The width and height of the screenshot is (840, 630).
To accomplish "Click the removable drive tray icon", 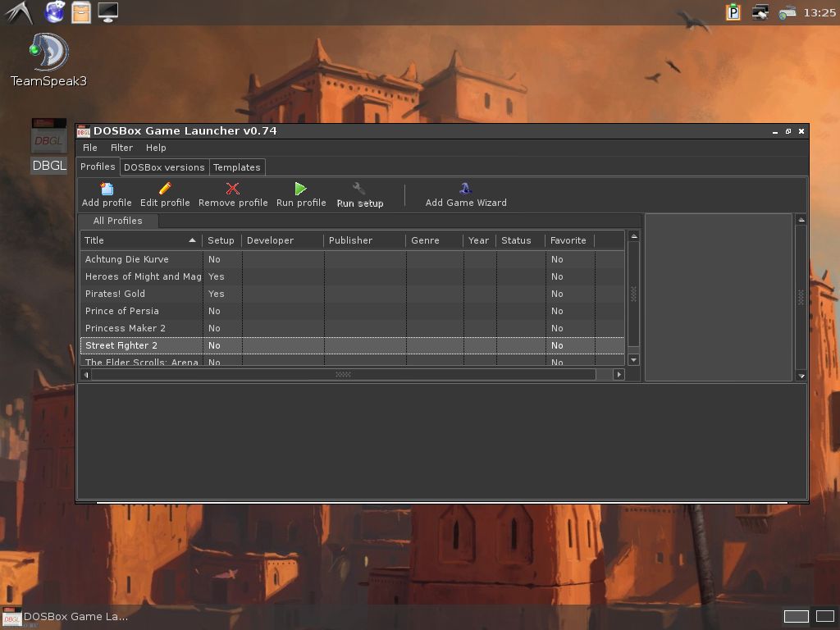I will pyautogui.click(x=787, y=13).
